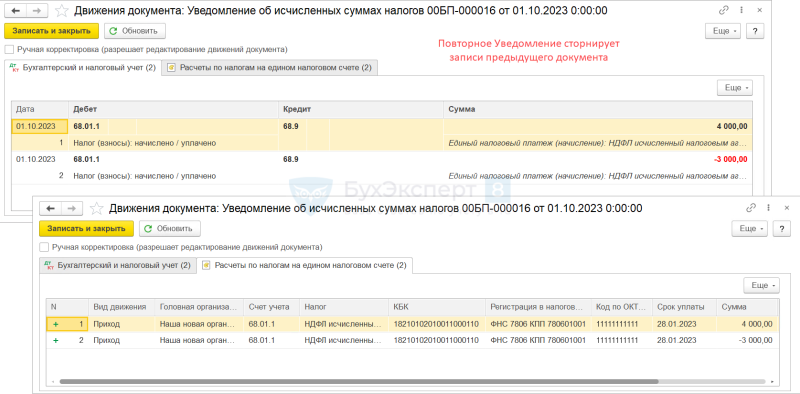Click Налог column header
Screen dimensions: 800x394
tap(344, 307)
